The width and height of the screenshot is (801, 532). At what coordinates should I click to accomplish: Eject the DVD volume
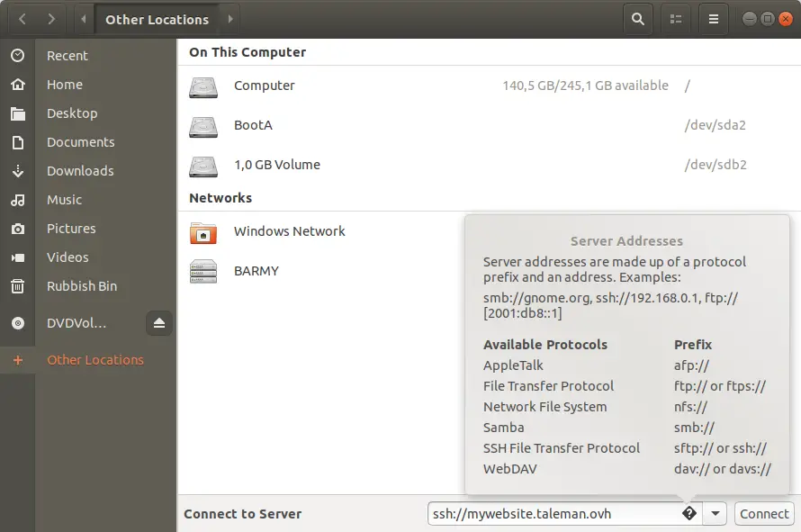coord(159,323)
